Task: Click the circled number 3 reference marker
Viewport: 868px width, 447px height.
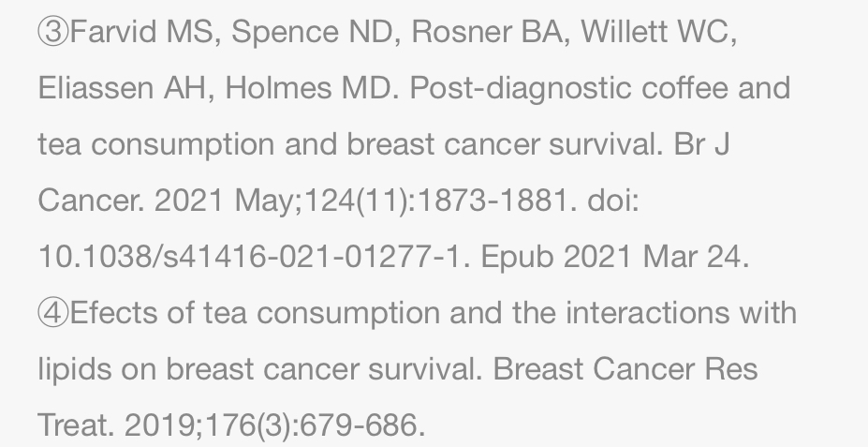Action: (53, 32)
